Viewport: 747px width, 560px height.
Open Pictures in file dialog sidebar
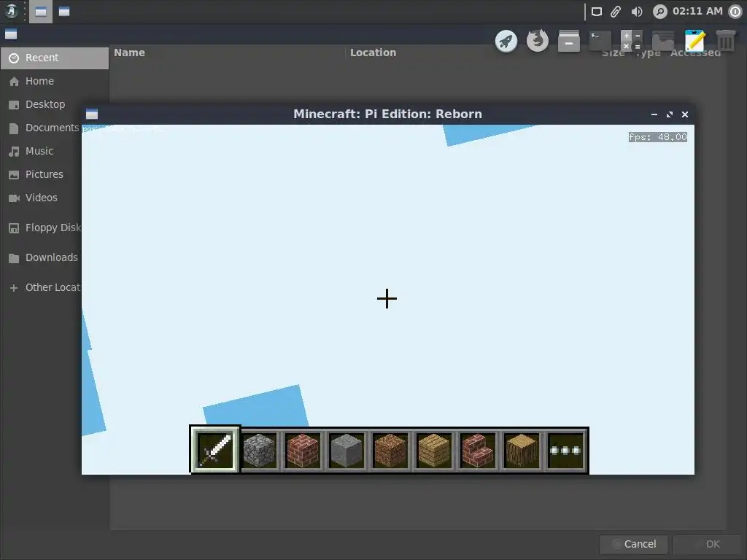(x=42, y=174)
